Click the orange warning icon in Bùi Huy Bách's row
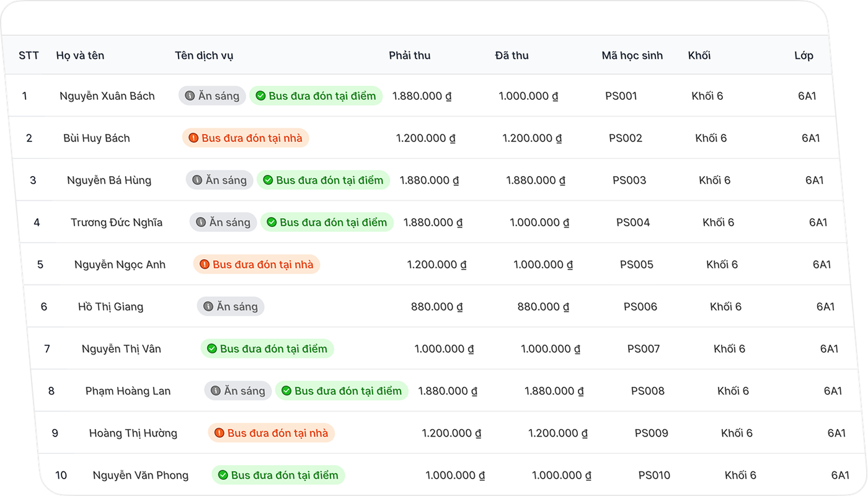The height and width of the screenshot is (496, 868). [x=193, y=138]
